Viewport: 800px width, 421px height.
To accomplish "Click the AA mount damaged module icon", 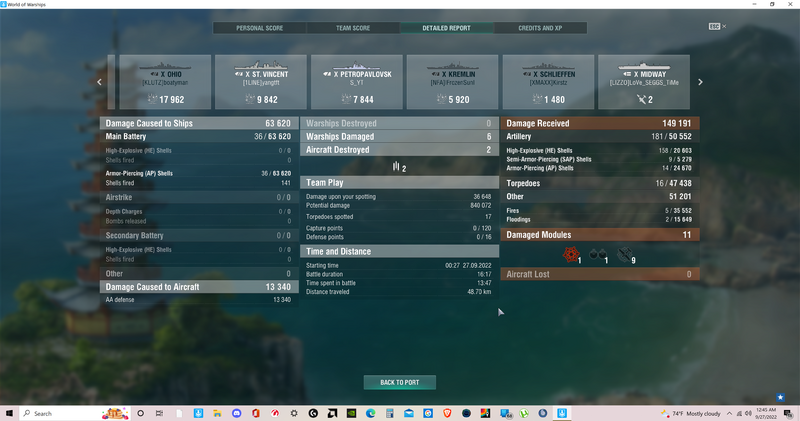I will coord(624,254).
